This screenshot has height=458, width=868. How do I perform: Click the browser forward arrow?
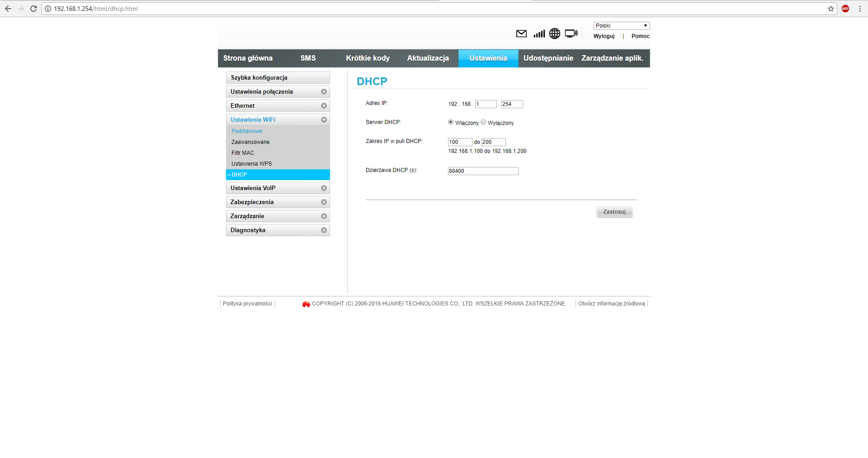(x=21, y=9)
